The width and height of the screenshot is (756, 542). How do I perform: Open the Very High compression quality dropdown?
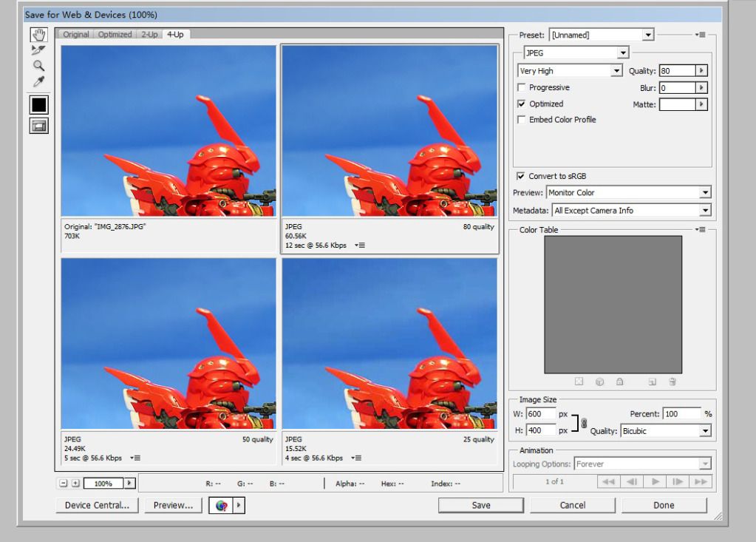click(570, 71)
